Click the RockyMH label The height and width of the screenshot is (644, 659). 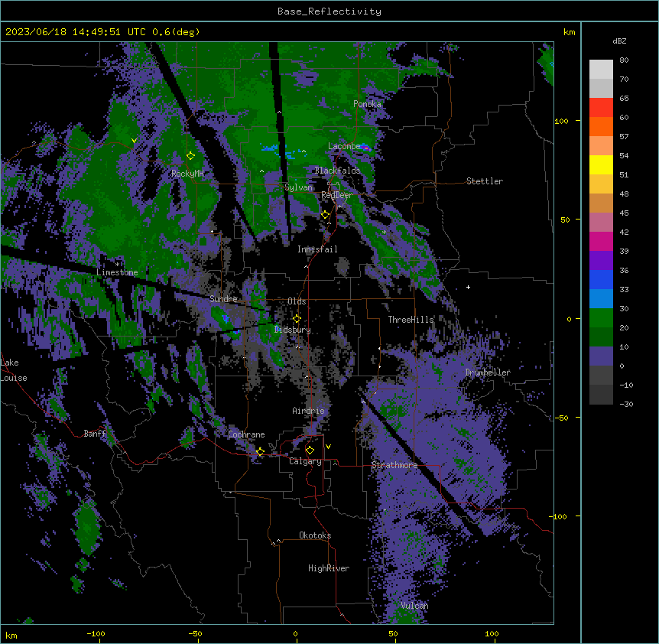point(187,174)
